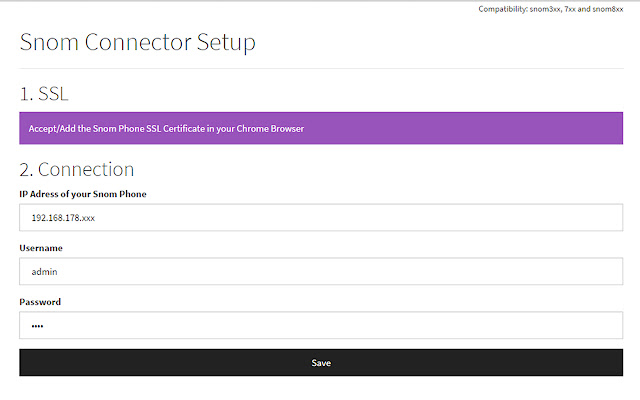
Task: Click the Compatibility snom3xx note
Action: tap(551, 9)
